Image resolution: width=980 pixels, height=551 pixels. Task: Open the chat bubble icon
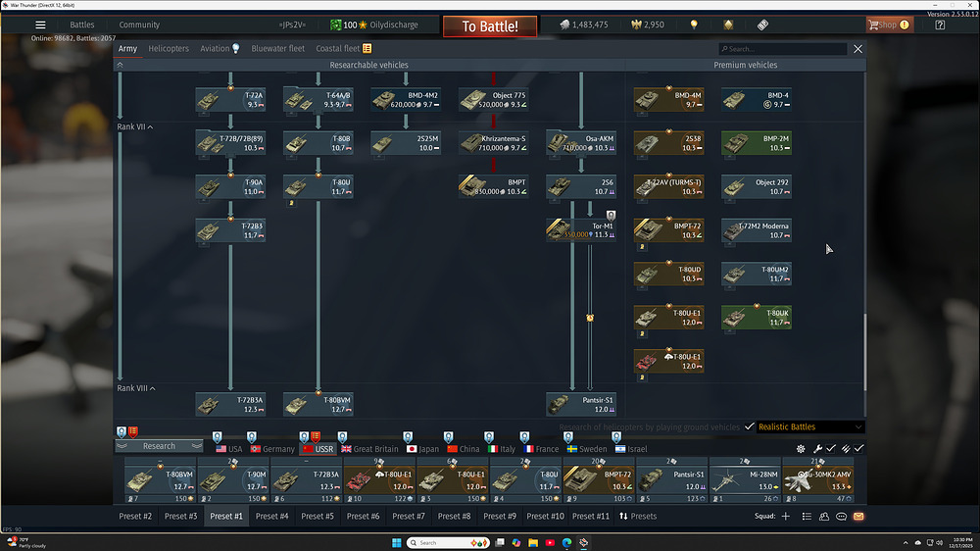pyautogui.click(x=842, y=516)
